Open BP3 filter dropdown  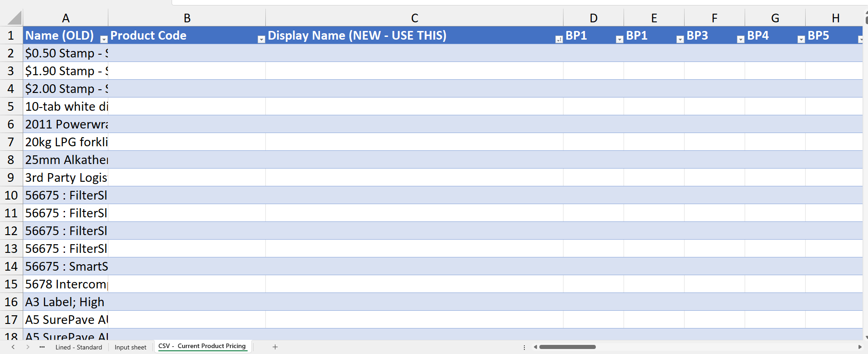[x=741, y=40]
